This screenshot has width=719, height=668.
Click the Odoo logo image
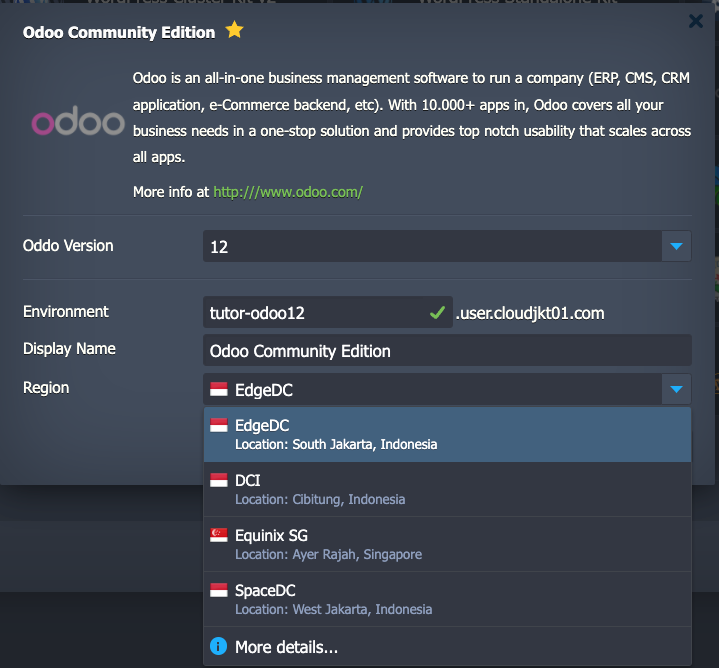click(x=78, y=121)
